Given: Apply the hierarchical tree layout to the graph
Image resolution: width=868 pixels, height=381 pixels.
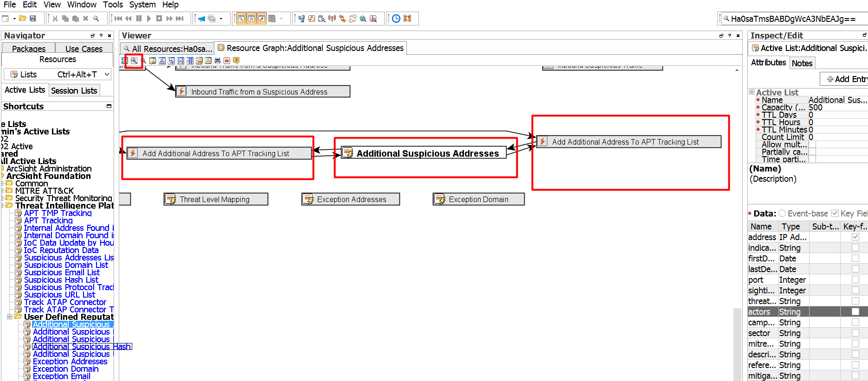Looking at the screenshot, I should [162, 61].
